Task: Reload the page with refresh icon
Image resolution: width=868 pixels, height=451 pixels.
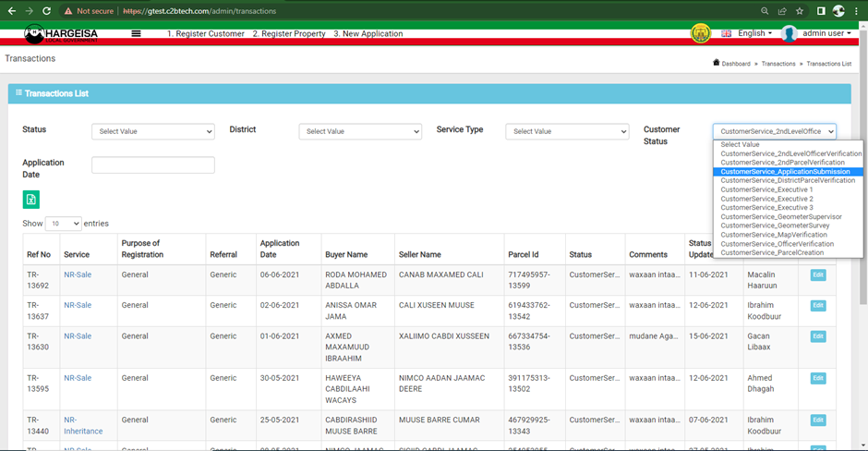Action: click(47, 11)
